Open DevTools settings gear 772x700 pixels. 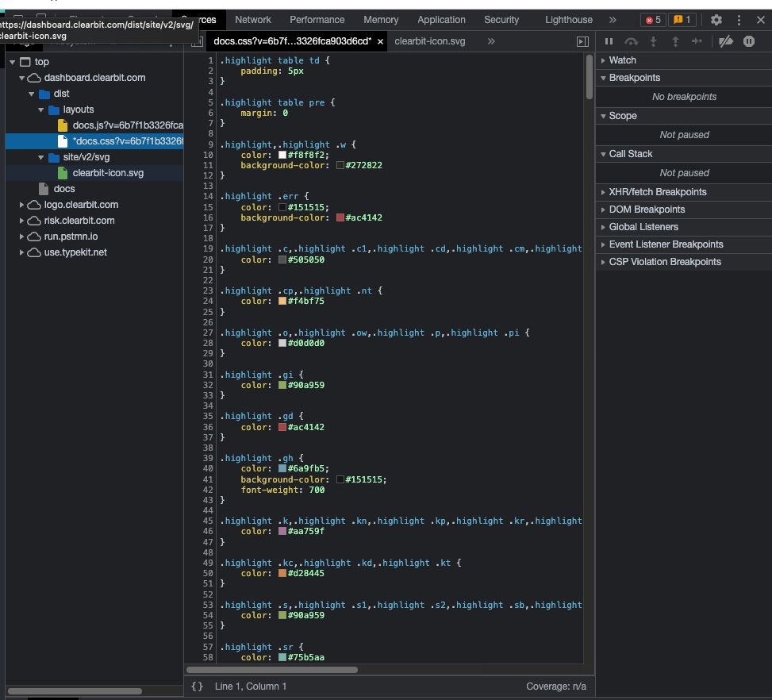tap(716, 20)
